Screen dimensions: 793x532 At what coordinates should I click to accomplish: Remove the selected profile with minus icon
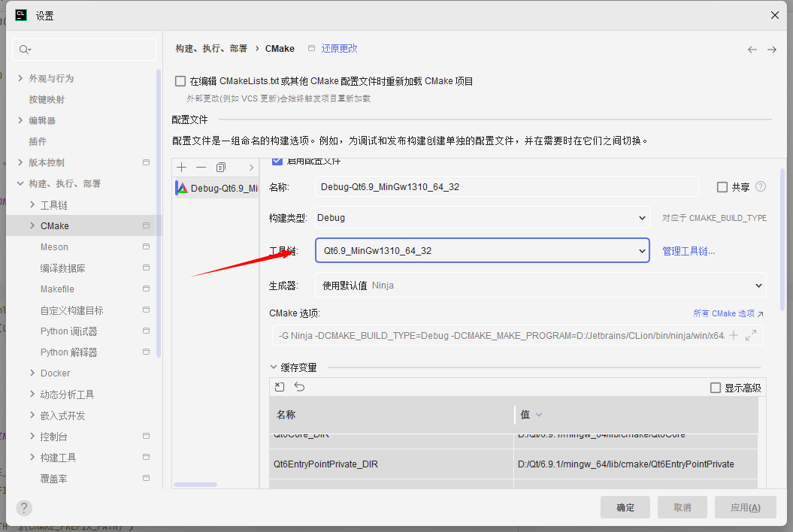tap(201, 168)
